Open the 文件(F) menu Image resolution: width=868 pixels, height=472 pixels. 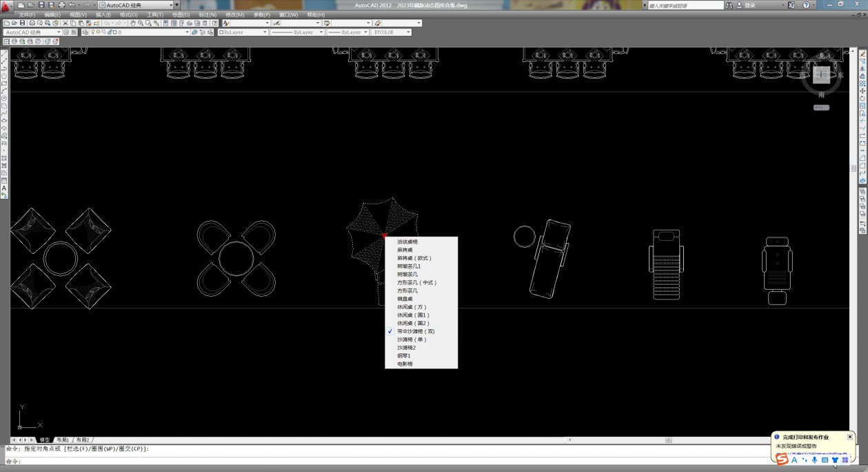point(27,14)
